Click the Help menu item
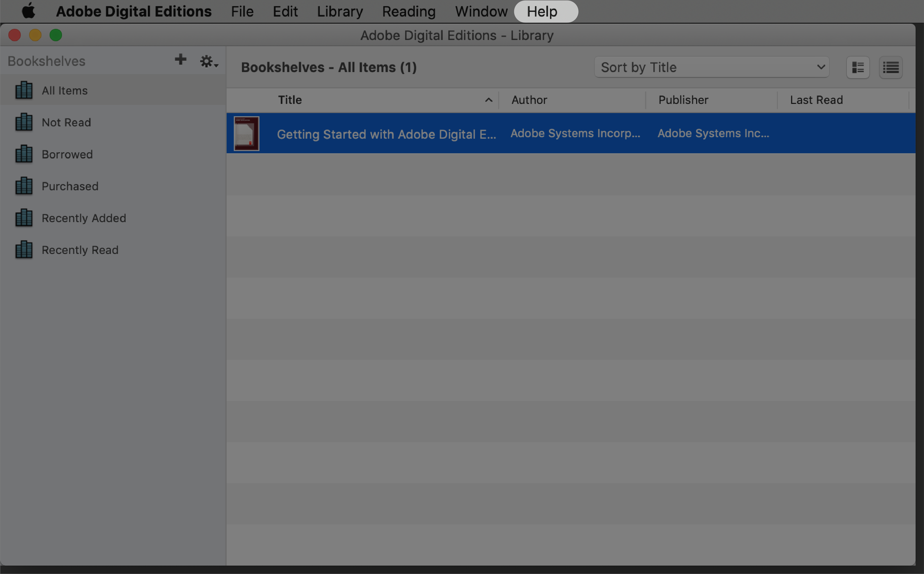Screen dimensions: 924x574 click(x=542, y=11)
